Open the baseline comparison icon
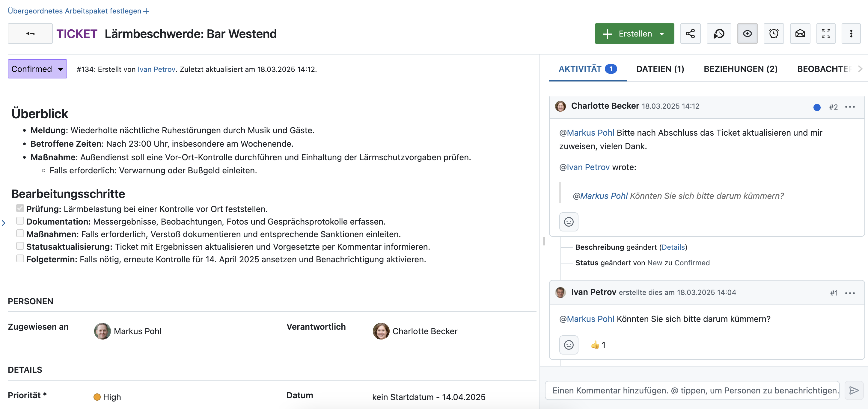The image size is (868, 409). (x=719, y=33)
